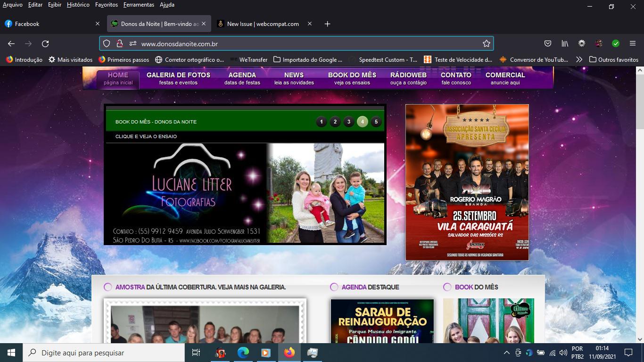Viewport: 644px width, 362px height.
Task: Go back with the browser back arrow
Action: point(11,43)
